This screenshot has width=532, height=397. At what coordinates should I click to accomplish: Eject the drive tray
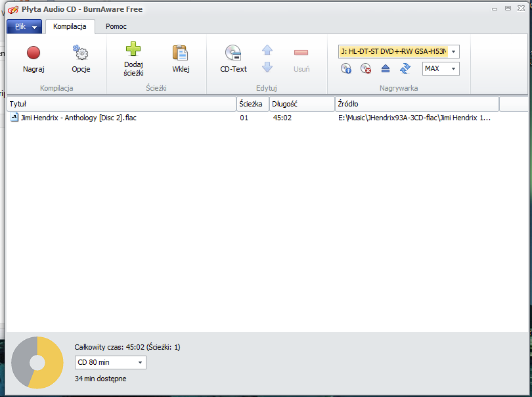[x=385, y=68]
